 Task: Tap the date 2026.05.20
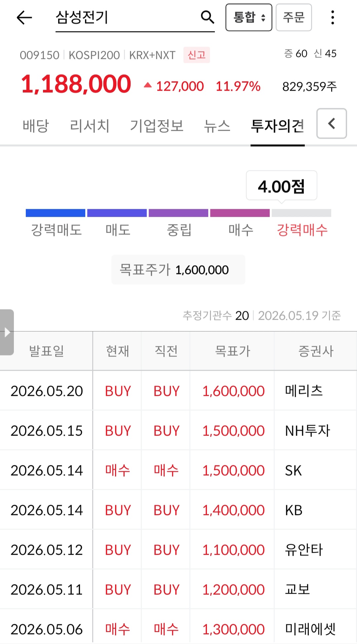tap(47, 391)
